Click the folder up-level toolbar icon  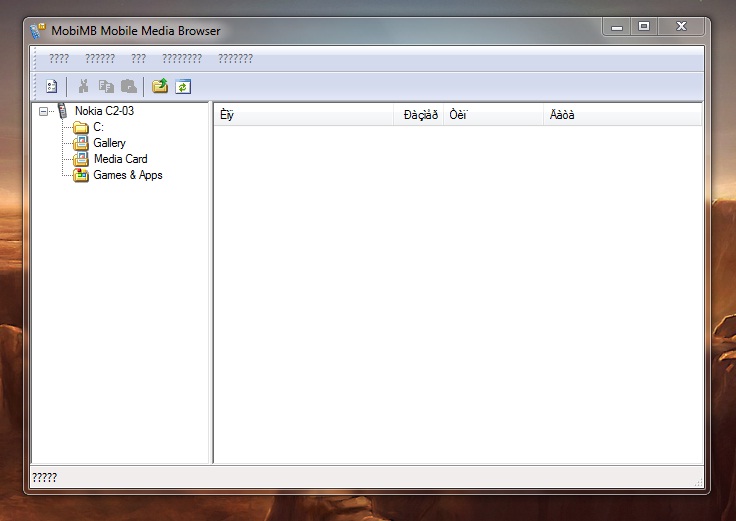point(160,86)
